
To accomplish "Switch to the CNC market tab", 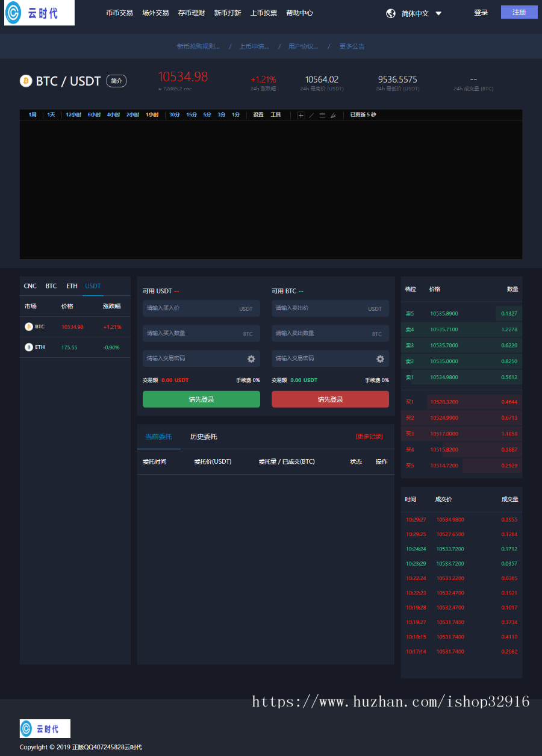I will [x=30, y=286].
